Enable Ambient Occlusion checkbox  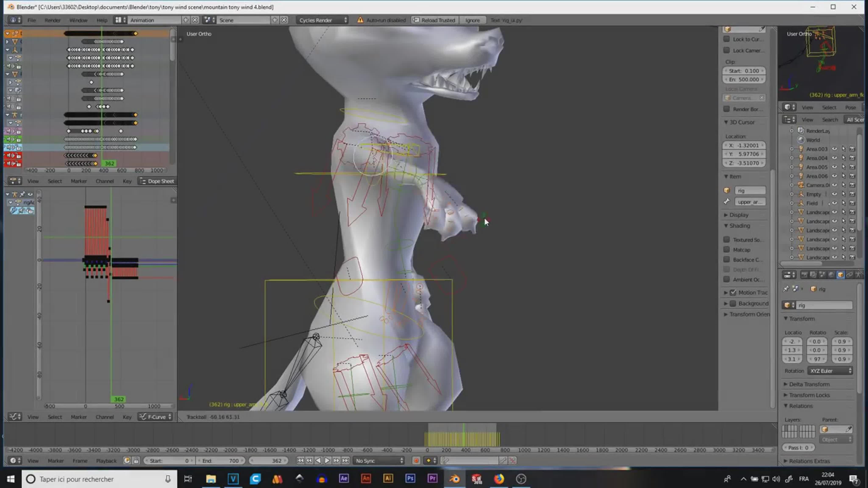coord(727,280)
